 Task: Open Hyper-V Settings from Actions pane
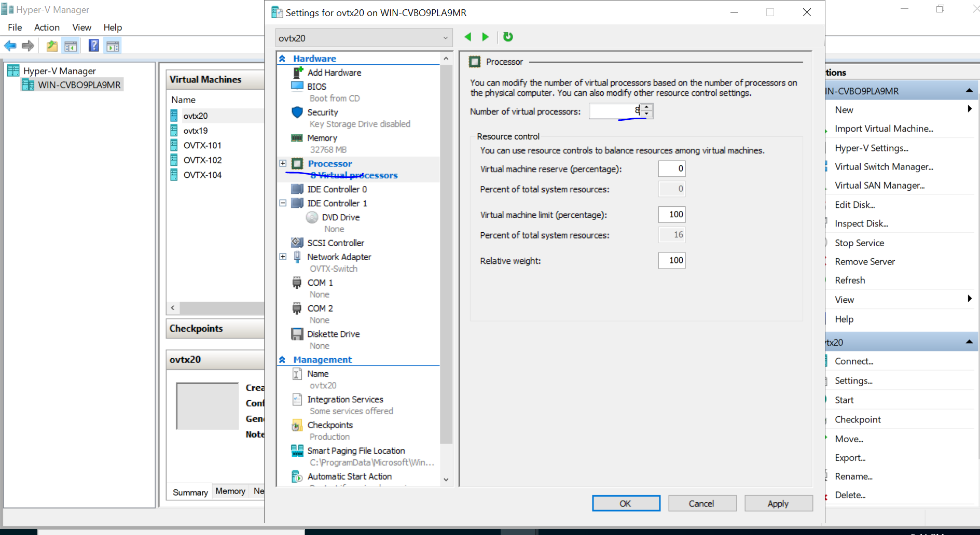point(872,148)
